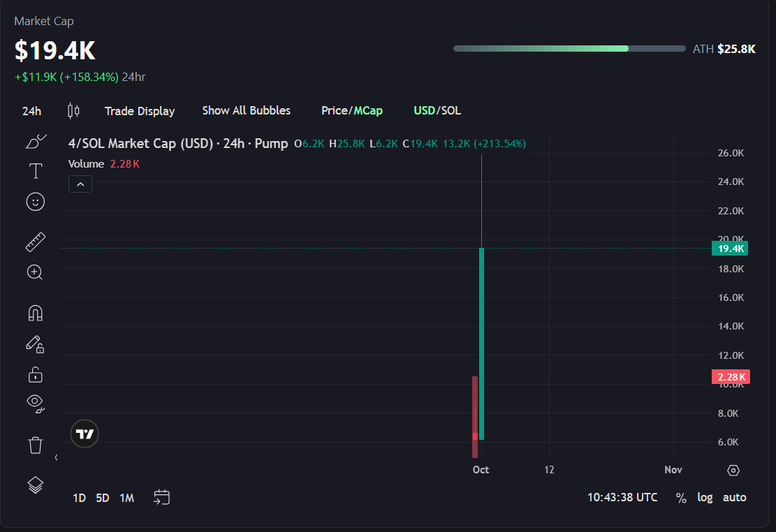The width and height of the screenshot is (776, 532).
Task: Open the object tree layers icon
Action: [35, 485]
